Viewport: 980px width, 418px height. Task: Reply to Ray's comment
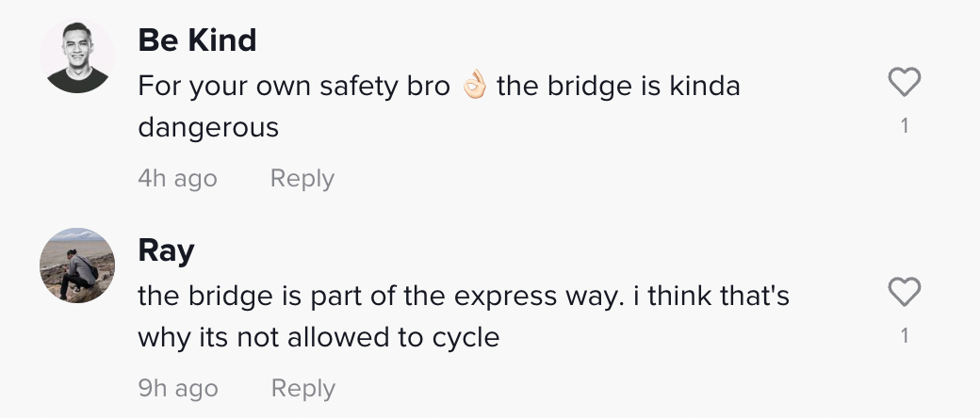coord(302,388)
